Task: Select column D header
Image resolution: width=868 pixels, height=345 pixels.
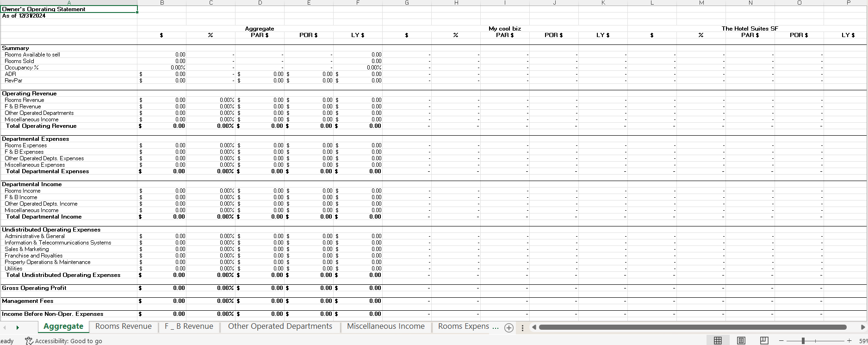Action: (260, 3)
